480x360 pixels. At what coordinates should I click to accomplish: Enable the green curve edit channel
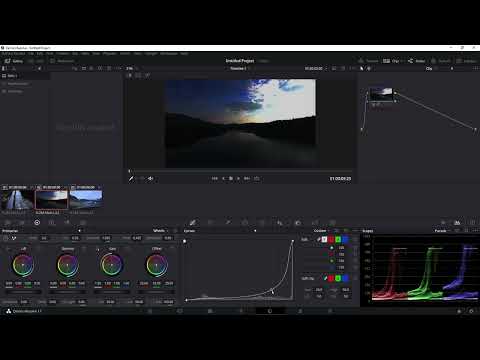[338, 239]
